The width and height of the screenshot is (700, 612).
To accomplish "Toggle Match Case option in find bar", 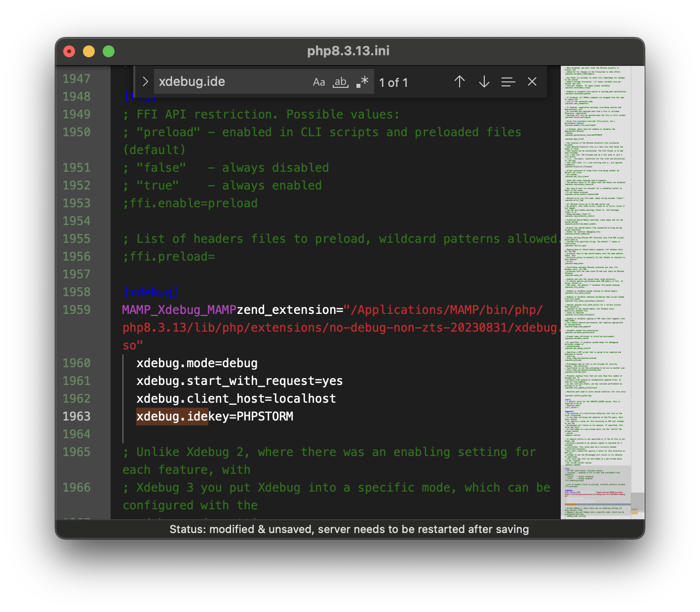I will pyautogui.click(x=319, y=82).
